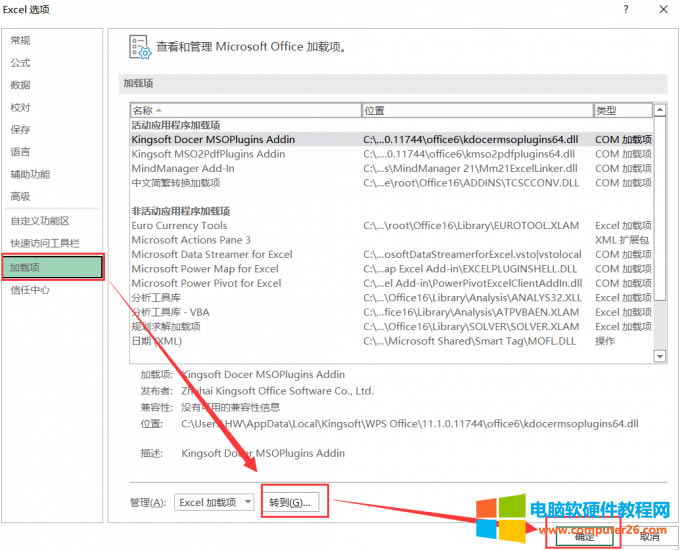Screen dimensions: 680x550
Task: Click the 位置 column header
Action: tap(476, 110)
